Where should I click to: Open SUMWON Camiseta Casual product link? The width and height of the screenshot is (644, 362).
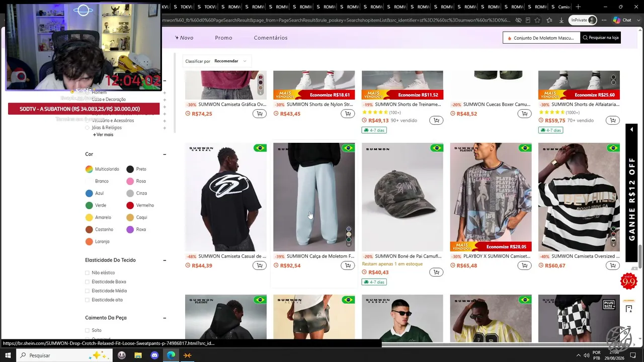click(232, 256)
